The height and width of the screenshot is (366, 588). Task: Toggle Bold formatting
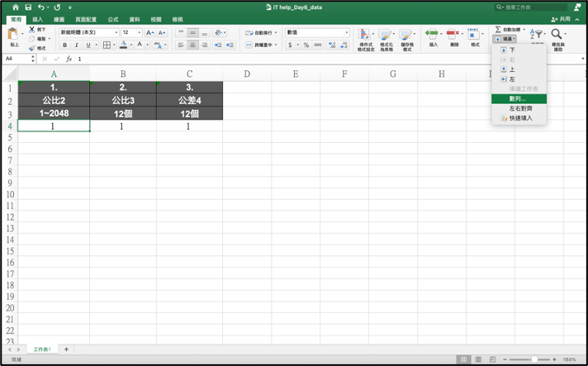point(65,45)
